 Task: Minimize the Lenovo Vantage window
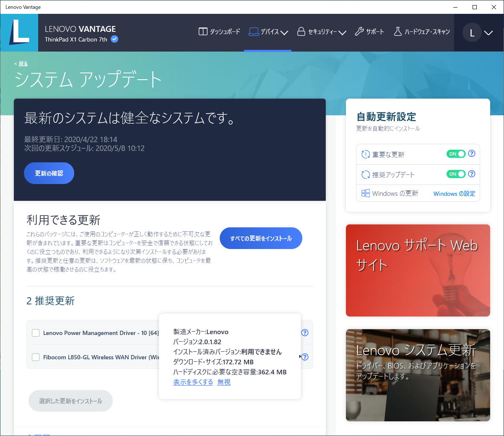click(455, 7)
